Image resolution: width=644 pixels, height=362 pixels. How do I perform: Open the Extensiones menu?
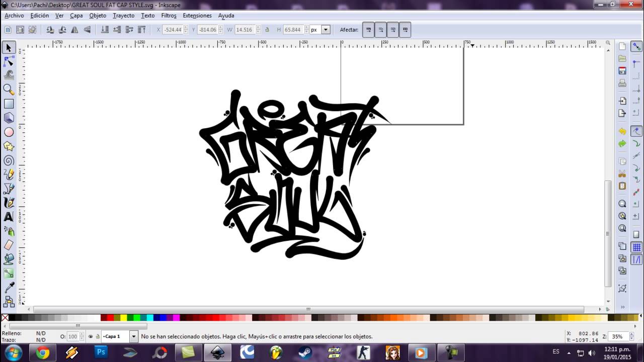(x=197, y=16)
